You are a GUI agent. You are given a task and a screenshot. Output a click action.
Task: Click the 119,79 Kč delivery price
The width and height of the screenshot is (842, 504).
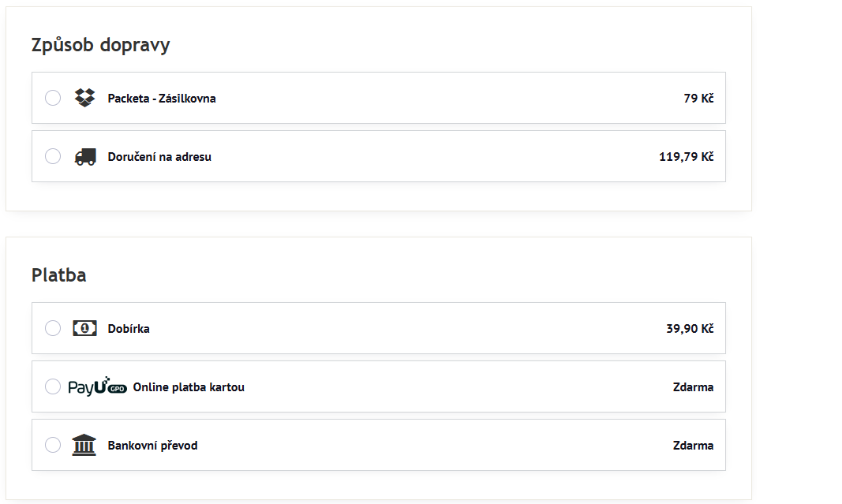(686, 157)
